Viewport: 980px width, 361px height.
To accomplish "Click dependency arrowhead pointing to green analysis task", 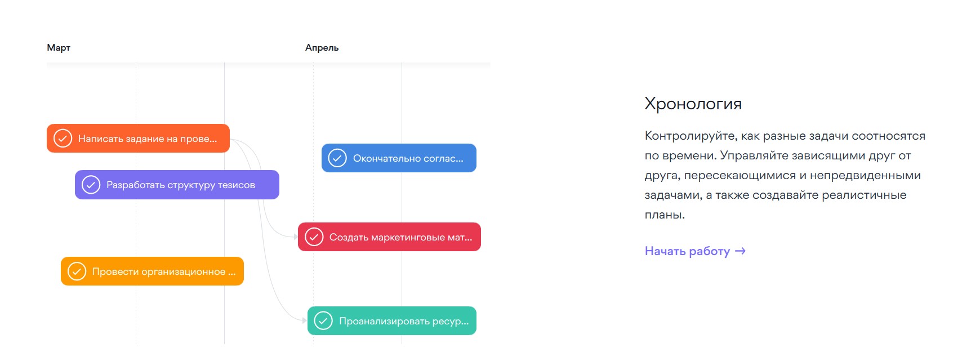I will click(x=305, y=320).
